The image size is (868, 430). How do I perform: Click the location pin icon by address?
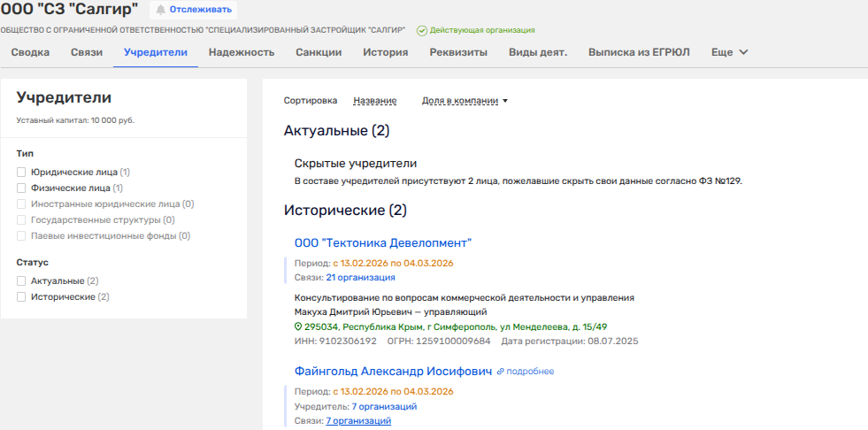(298, 326)
